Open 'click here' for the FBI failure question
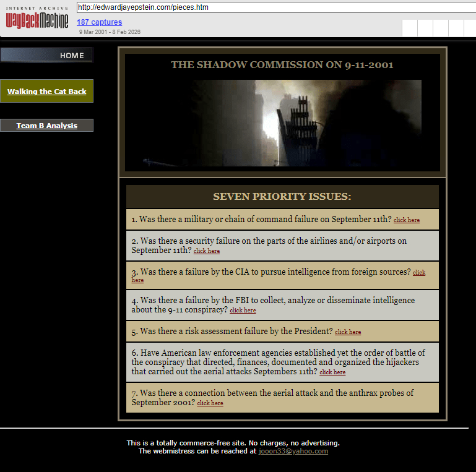This screenshot has height=472, width=476. pos(243,311)
